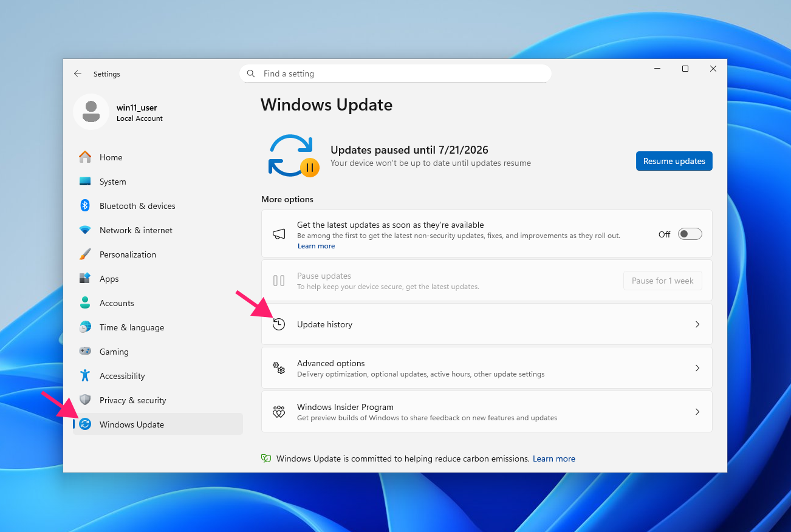
Task: Click Windows Insider Program label
Action: (345, 407)
